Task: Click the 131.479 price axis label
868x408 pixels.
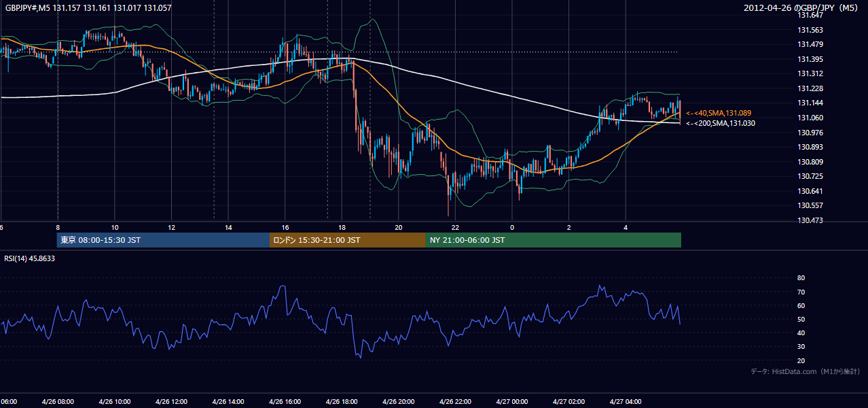Action: (810, 44)
